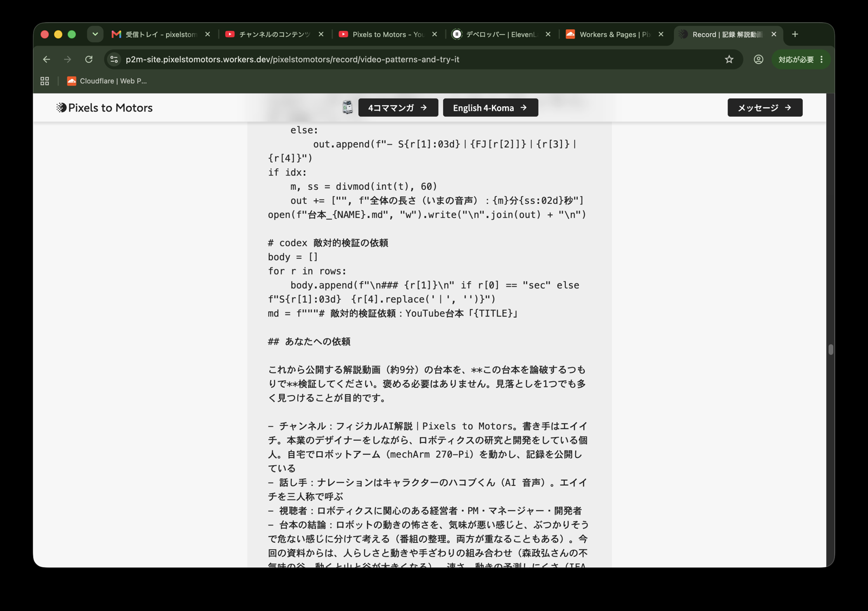Click the メッセージ button
Image resolution: width=868 pixels, height=611 pixels.
pyautogui.click(x=765, y=108)
